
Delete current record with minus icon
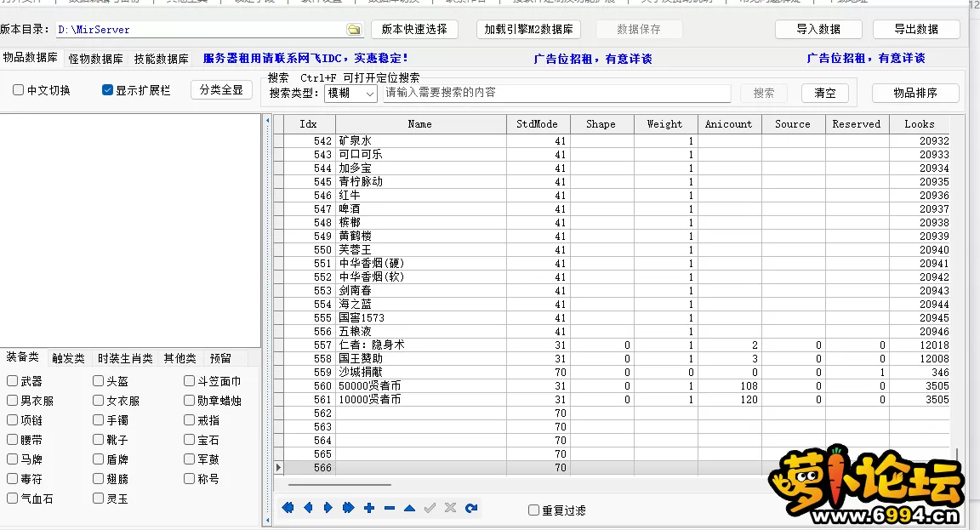coord(390,508)
